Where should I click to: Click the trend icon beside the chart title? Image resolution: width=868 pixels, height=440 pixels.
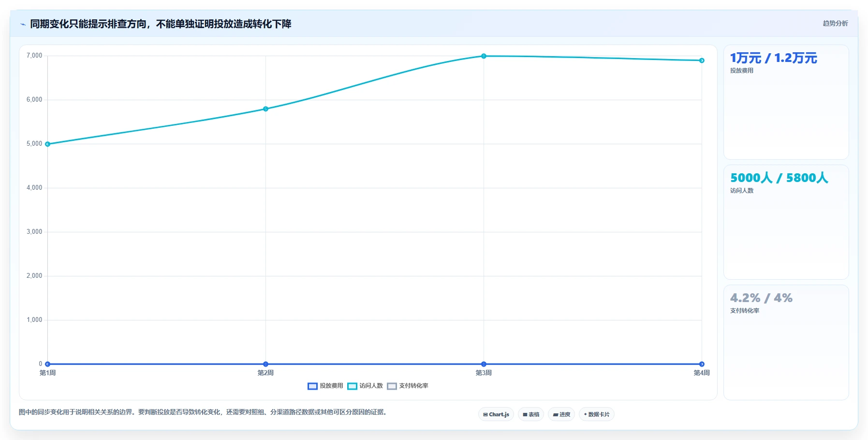click(x=23, y=24)
